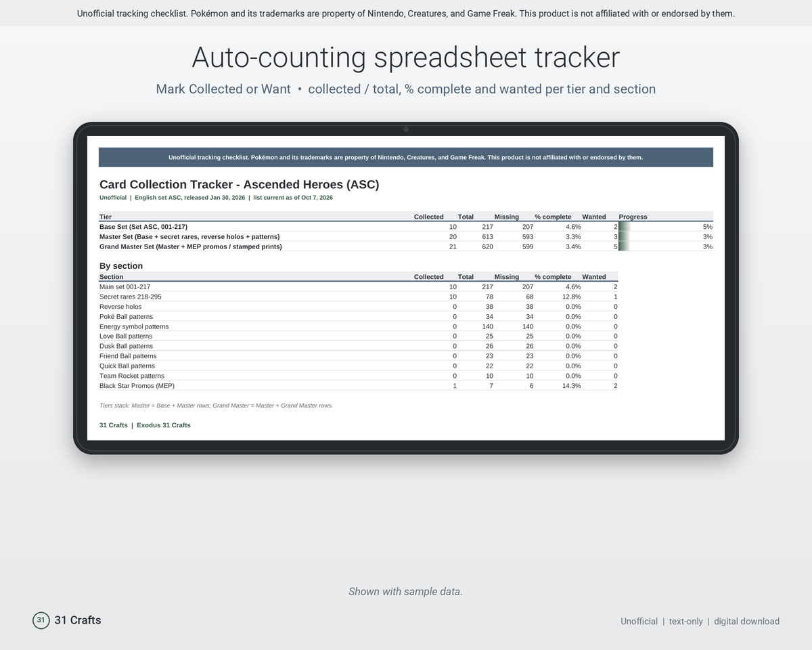Select the 'Poké Ball patterns' row label
Image resolution: width=812 pixels, height=650 pixels.
(127, 316)
